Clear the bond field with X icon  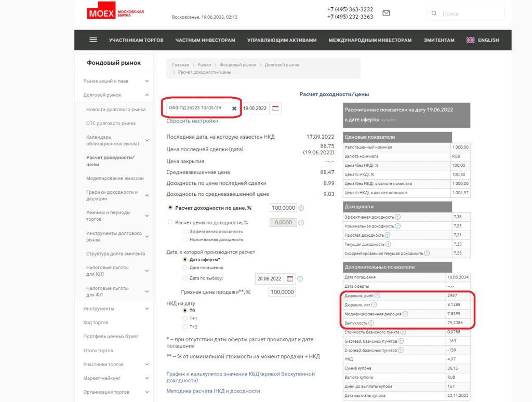[x=234, y=109]
